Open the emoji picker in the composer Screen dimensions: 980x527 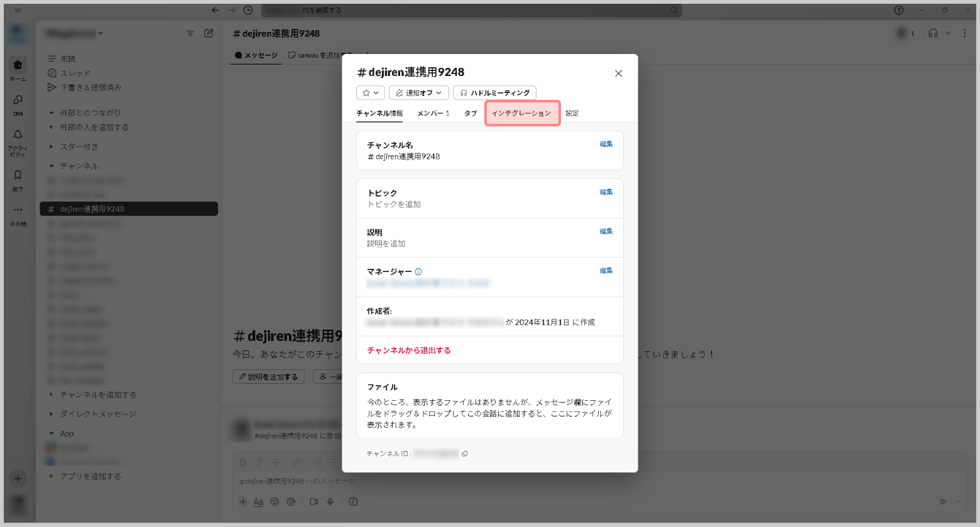[x=275, y=502]
